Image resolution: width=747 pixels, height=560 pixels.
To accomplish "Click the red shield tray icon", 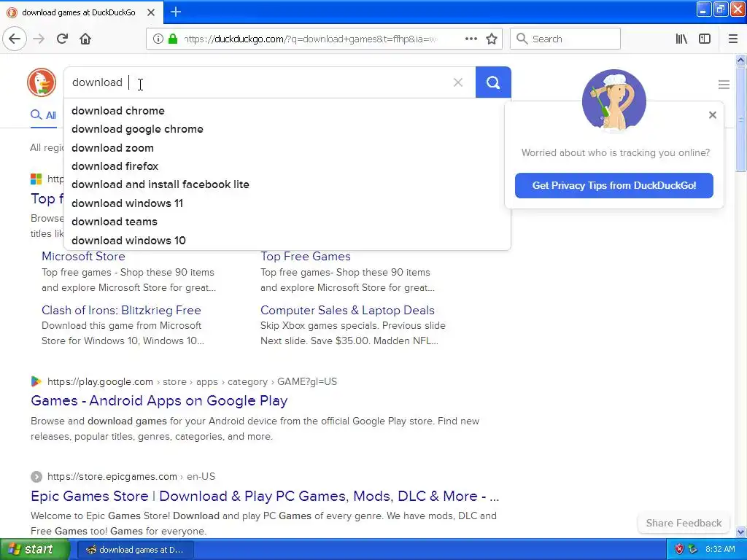I will tap(679, 549).
